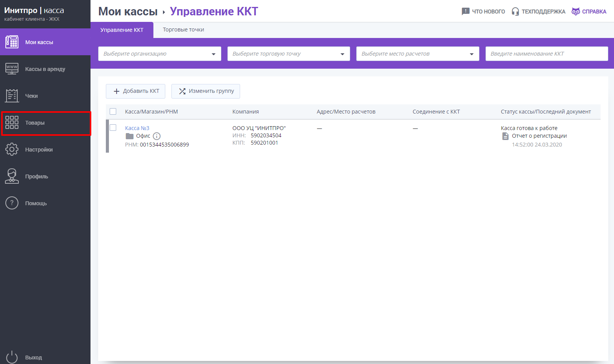Switch to the Управление ККТ tab
Viewport: 614px width, 364px height.
122,30
